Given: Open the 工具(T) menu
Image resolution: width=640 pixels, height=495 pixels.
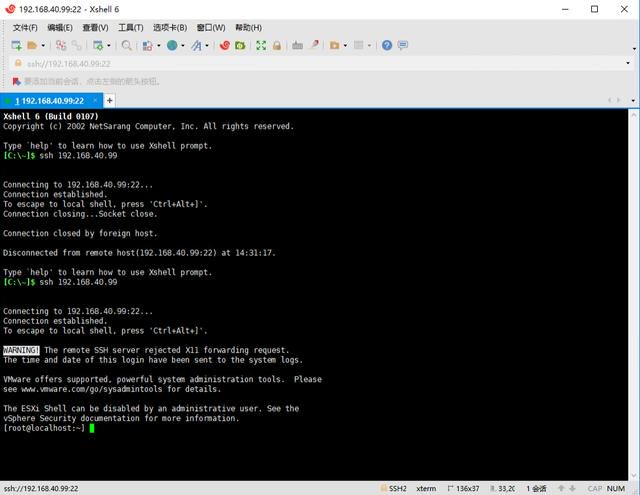Looking at the screenshot, I should pos(130,28).
